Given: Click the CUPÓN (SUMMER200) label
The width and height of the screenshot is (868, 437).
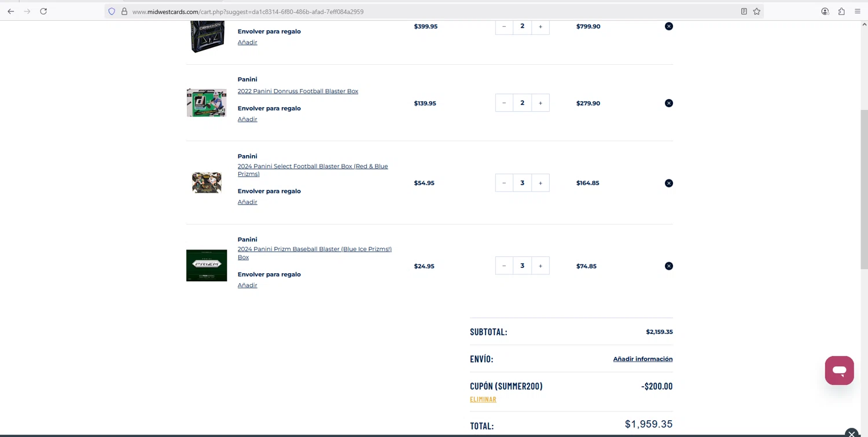Looking at the screenshot, I should pyautogui.click(x=506, y=386).
